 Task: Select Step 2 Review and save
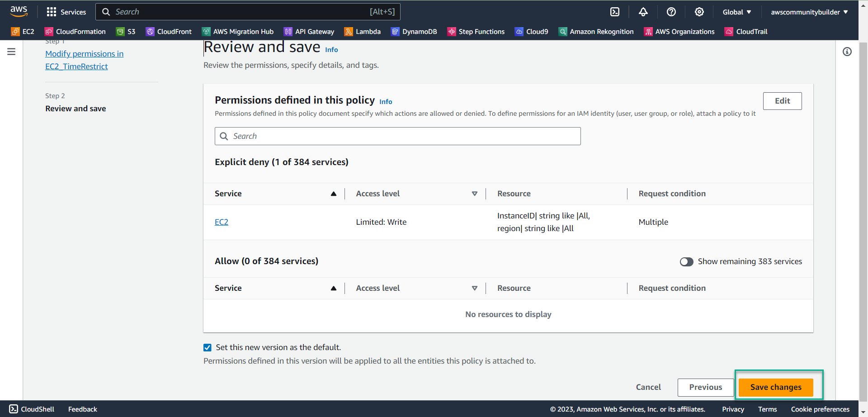(x=75, y=109)
